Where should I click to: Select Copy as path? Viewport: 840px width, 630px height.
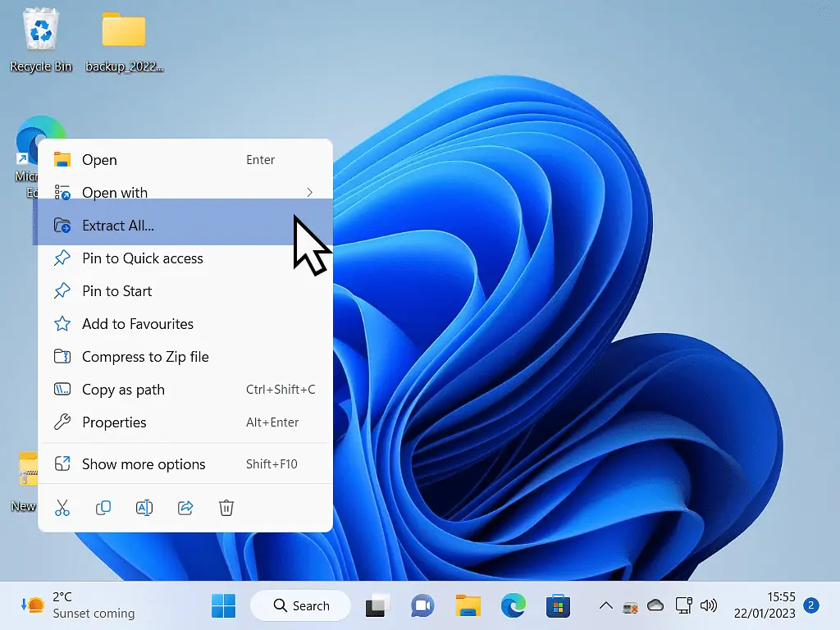pos(123,389)
